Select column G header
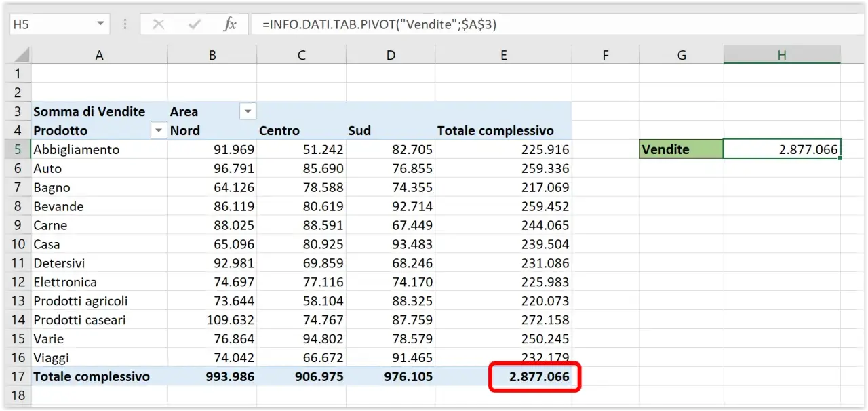868x411 pixels. coord(682,56)
